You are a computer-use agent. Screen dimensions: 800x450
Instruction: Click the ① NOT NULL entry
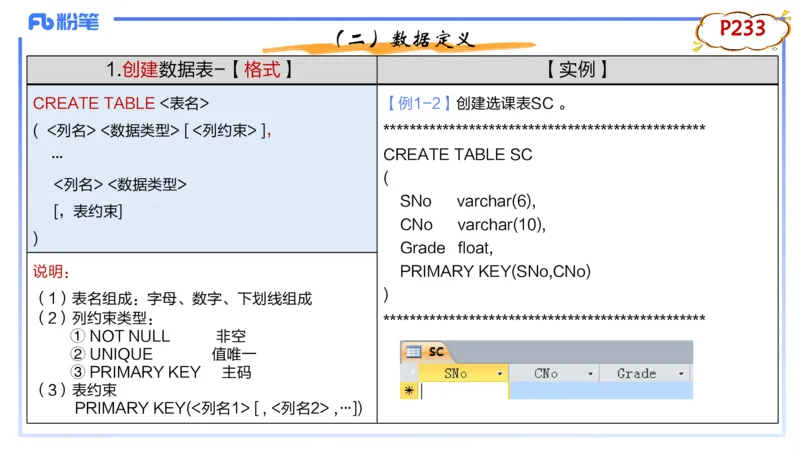click(x=120, y=336)
